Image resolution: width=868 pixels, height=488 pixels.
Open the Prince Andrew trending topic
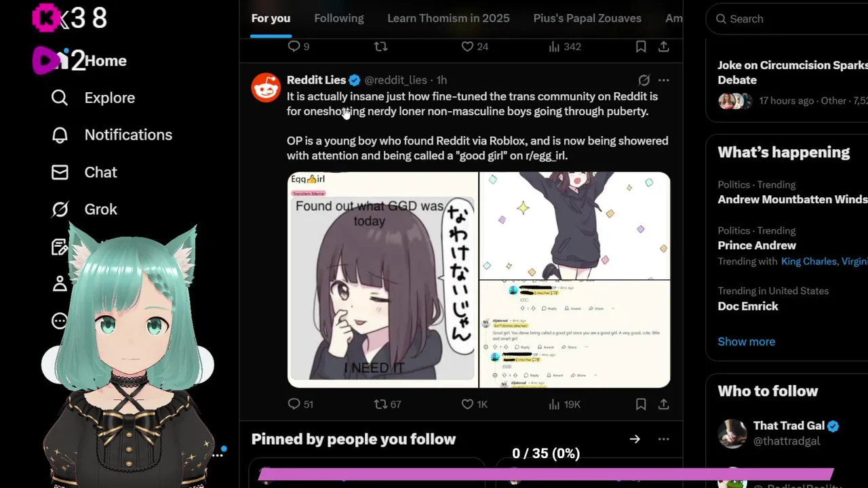coord(757,245)
